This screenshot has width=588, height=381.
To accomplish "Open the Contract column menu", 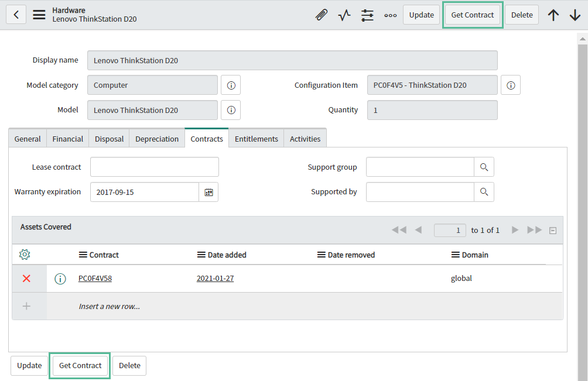I will 83,255.
